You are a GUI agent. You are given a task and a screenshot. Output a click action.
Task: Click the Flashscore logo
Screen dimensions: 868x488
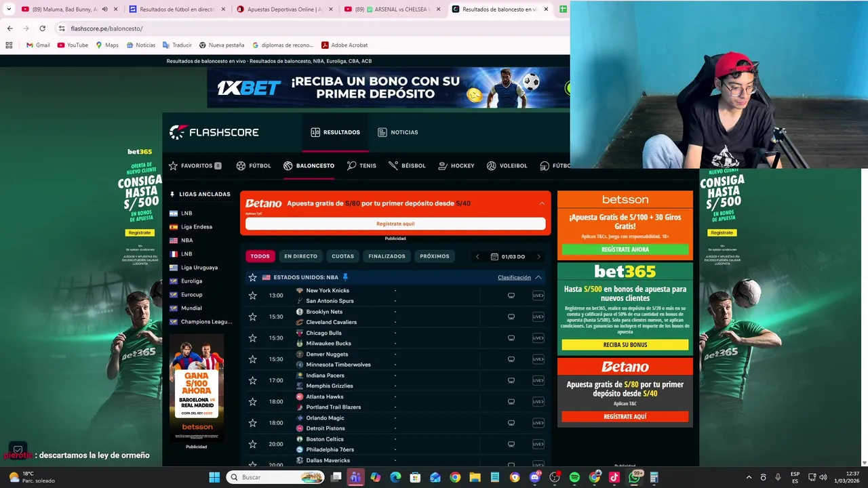214,132
